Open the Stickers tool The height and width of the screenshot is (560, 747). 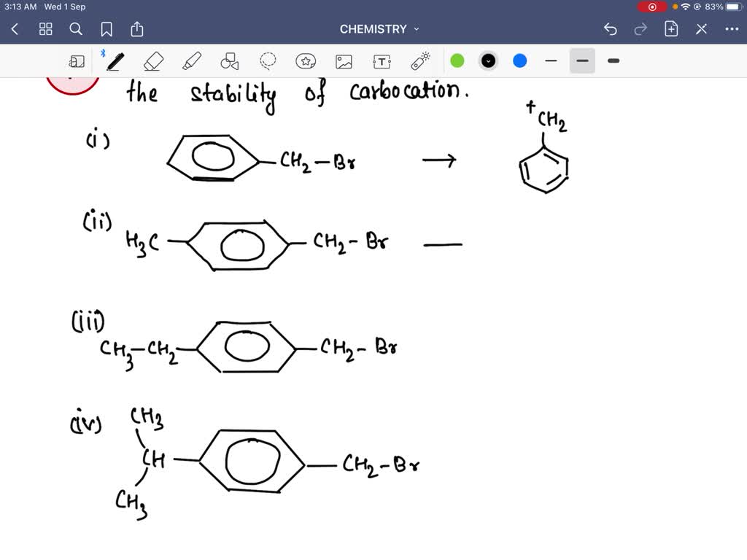click(x=306, y=61)
